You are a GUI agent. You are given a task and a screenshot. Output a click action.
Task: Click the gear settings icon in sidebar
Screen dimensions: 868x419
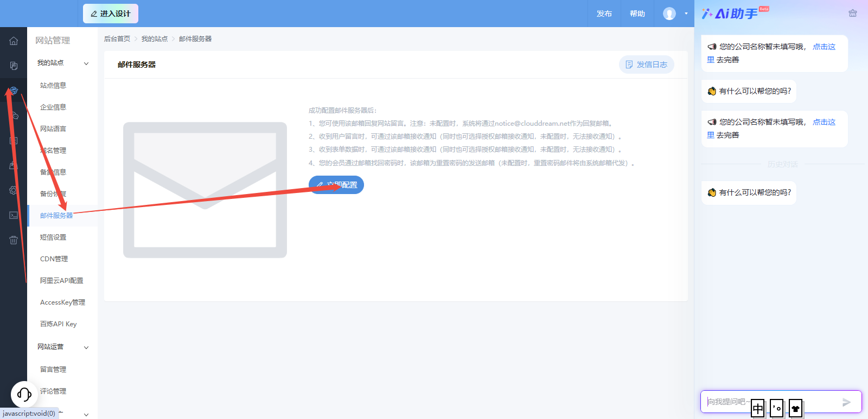14,190
